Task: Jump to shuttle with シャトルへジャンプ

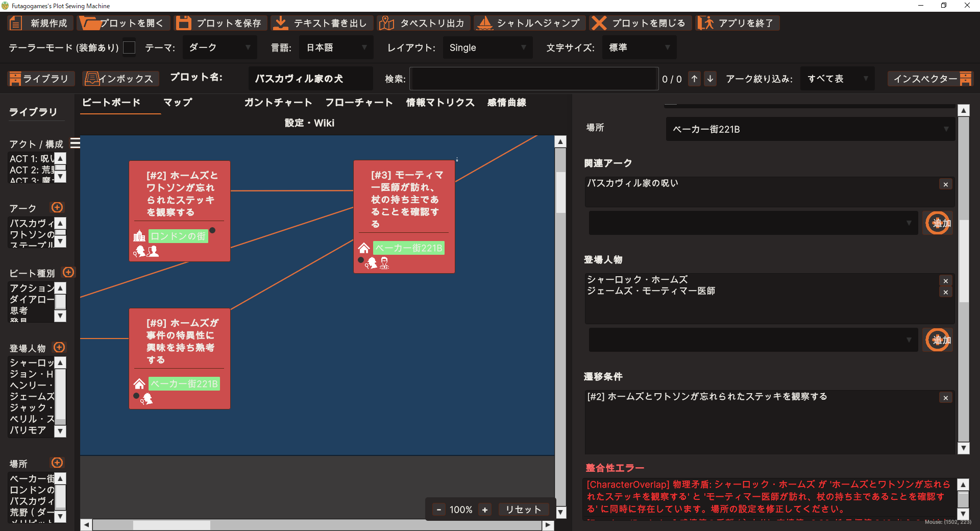Action: click(x=529, y=23)
